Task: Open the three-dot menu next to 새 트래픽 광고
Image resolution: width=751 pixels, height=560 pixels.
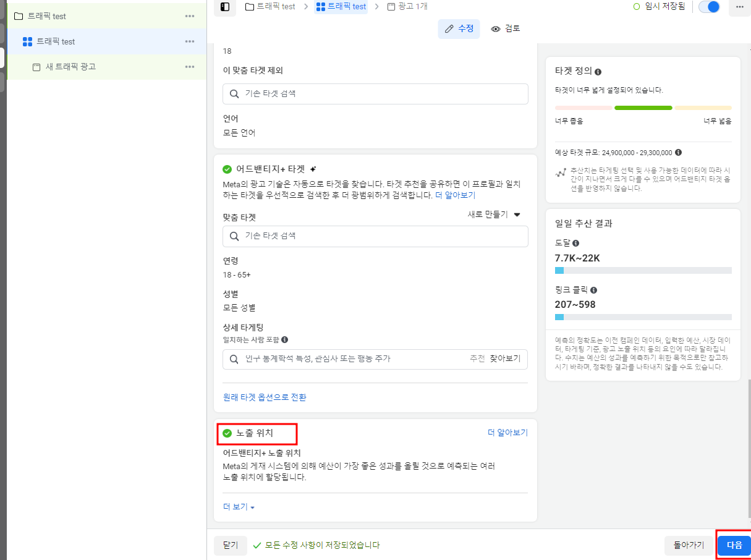Action: click(189, 67)
